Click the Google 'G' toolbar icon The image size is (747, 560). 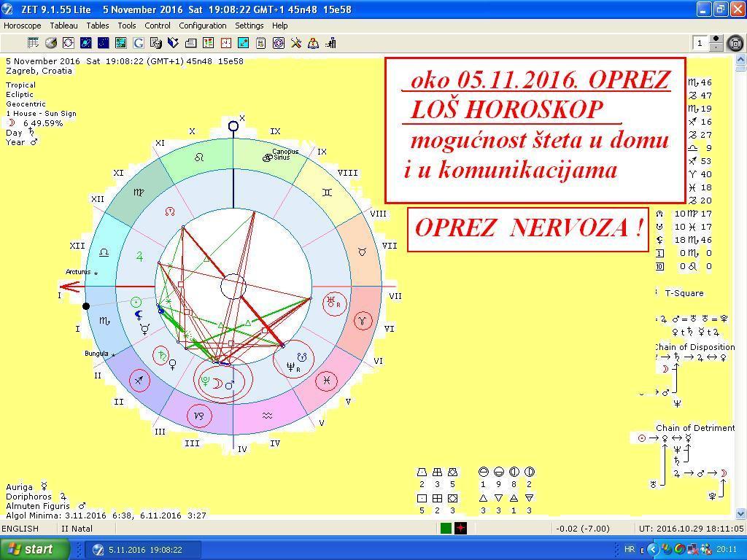pos(138,43)
